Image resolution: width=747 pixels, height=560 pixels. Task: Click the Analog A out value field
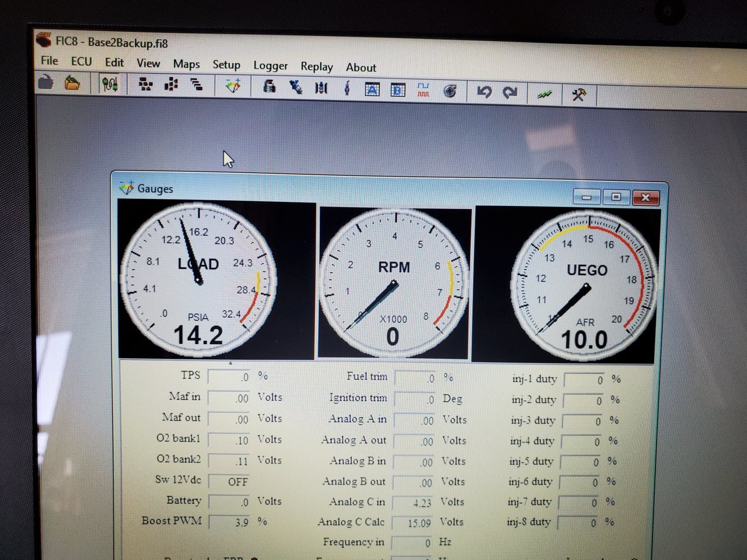(414, 441)
